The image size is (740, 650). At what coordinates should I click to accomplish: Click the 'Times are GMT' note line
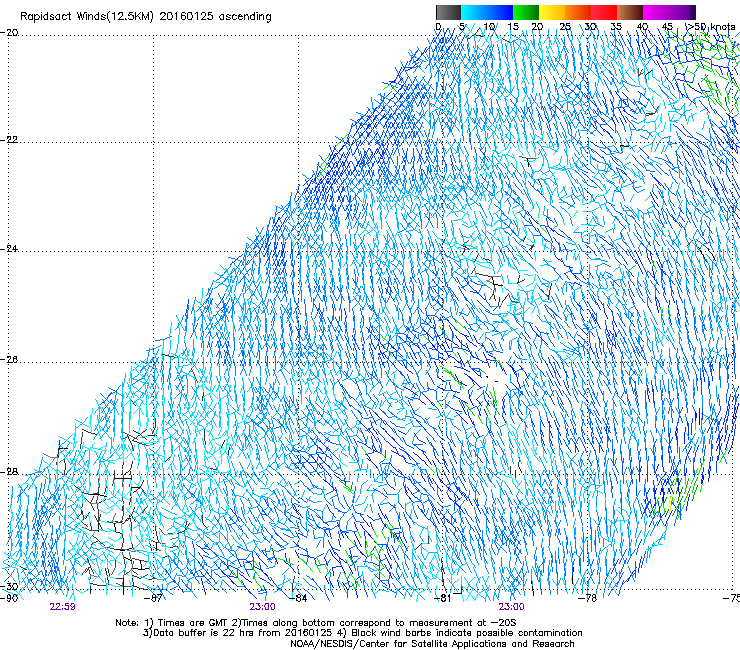(316, 623)
